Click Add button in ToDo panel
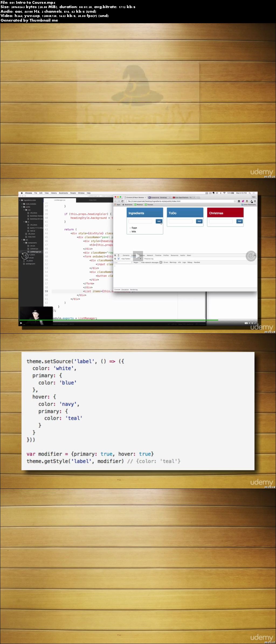This screenshot has width=276, height=644. (199, 221)
